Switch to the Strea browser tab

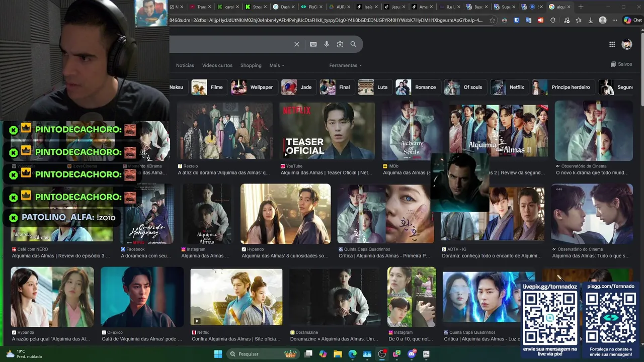255,7
